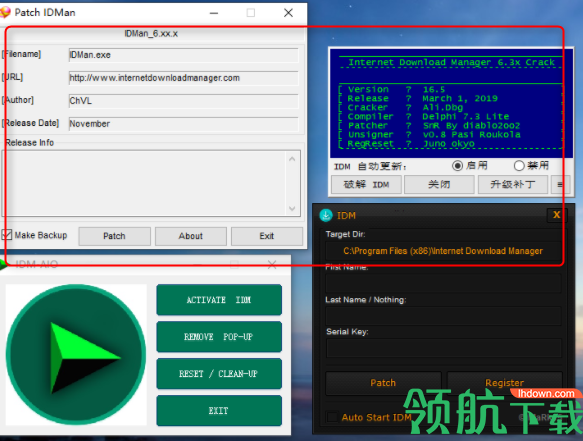Close the Patch IDMan window

tap(288, 13)
